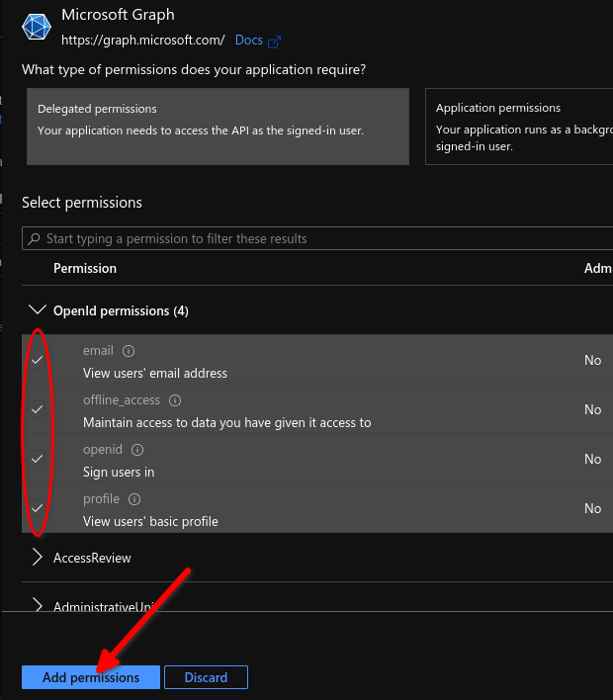The height and width of the screenshot is (700, 613).
Task: Expand the AccessReview permissions group
Action: pos(38,558)
